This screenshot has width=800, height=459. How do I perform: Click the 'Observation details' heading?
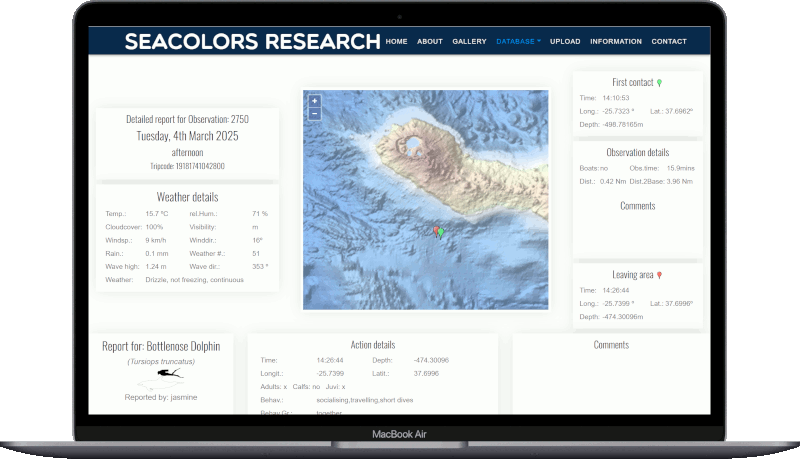pyautogui.click(x=638, y=152)
